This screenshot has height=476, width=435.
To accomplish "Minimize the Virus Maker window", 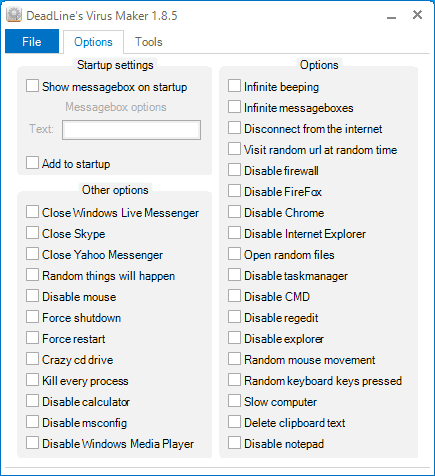I will pyautogui.click(x=391, y=15).
